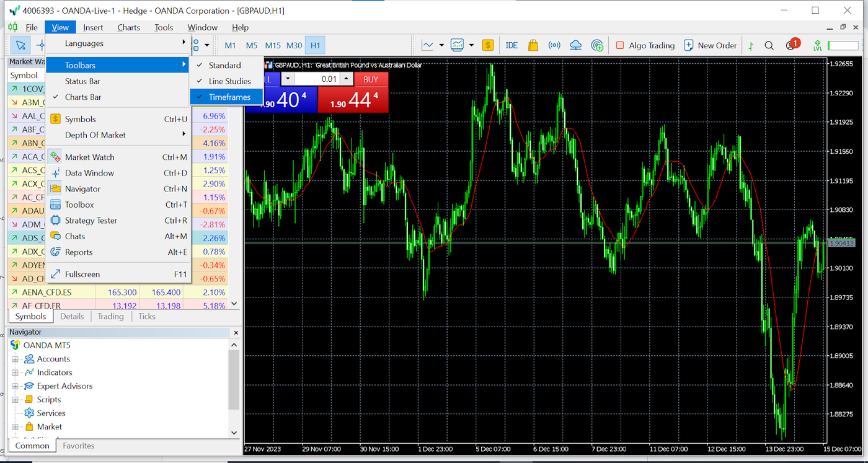Toggle the Timeframes toolbar checkbox
This screenshot has width=868, height=463.
[229, 97]
